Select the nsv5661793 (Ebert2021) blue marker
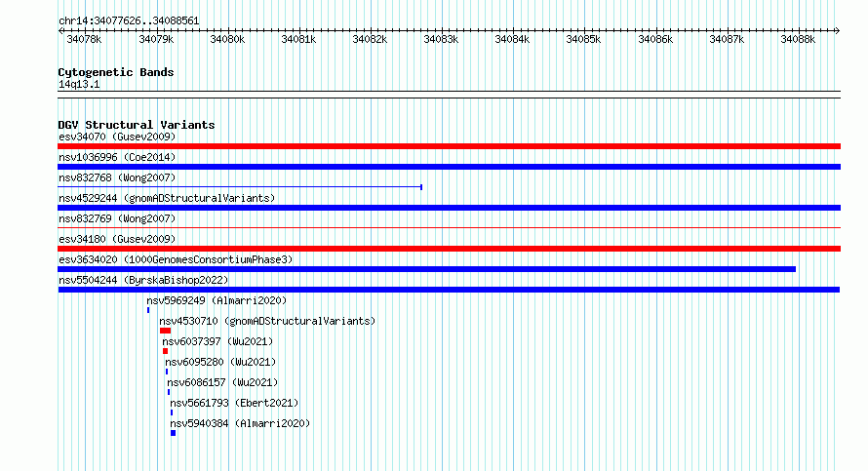 click(x=172, y=412)
